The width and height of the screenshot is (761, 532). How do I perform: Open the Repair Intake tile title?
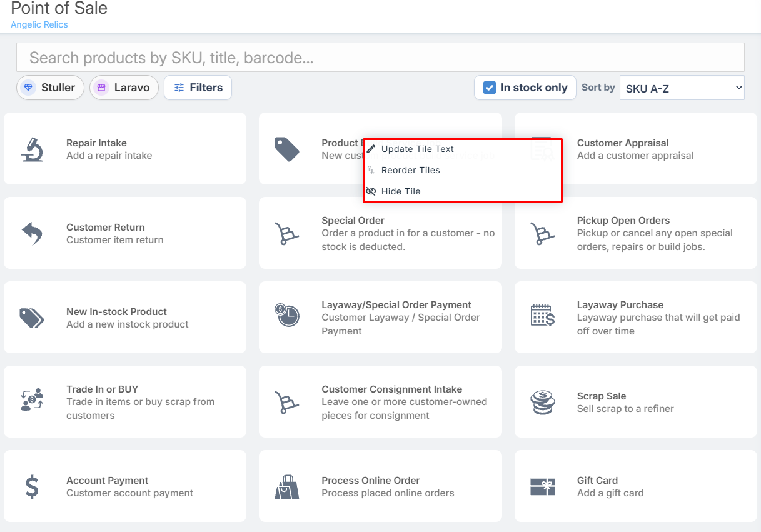click(x=96, y=143)
